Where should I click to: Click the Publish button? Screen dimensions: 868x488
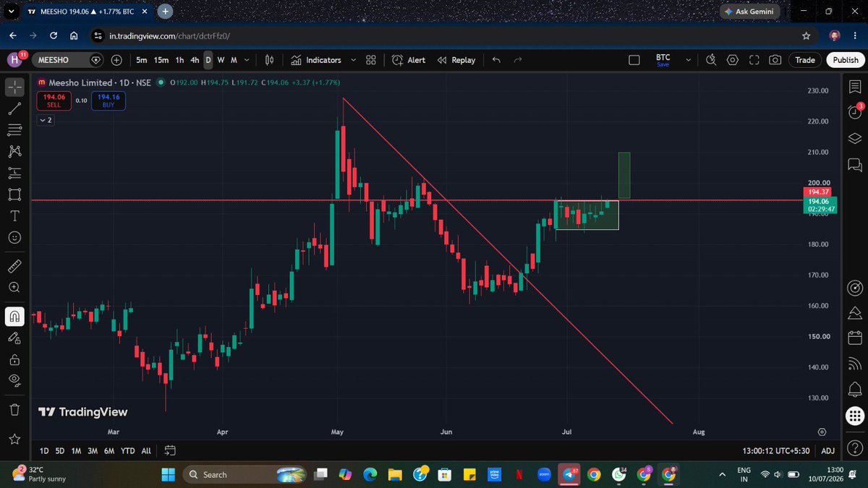pyautogui.click(x=846, y=60)
